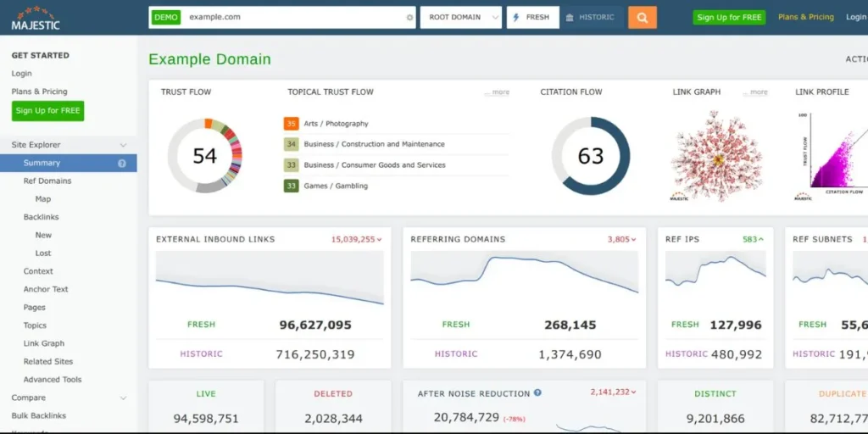Click the Majestic logo
The width and height of the screenshot is (868, 434).
(x=36, y=19)
